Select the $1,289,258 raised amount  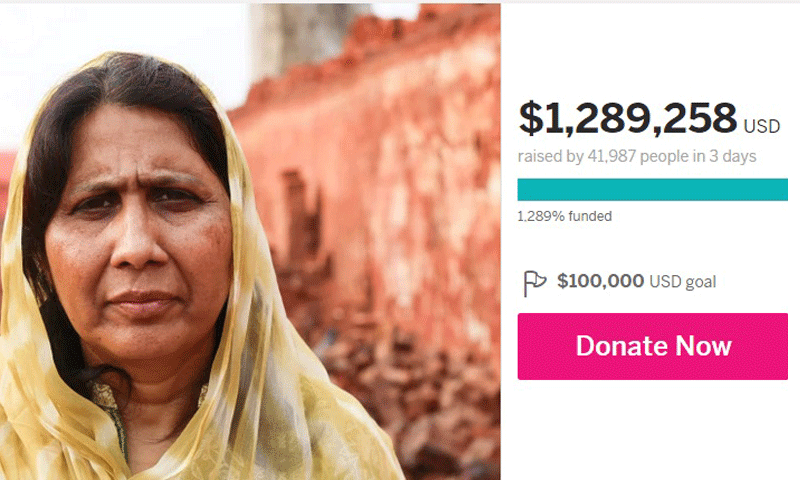(628, 118)
